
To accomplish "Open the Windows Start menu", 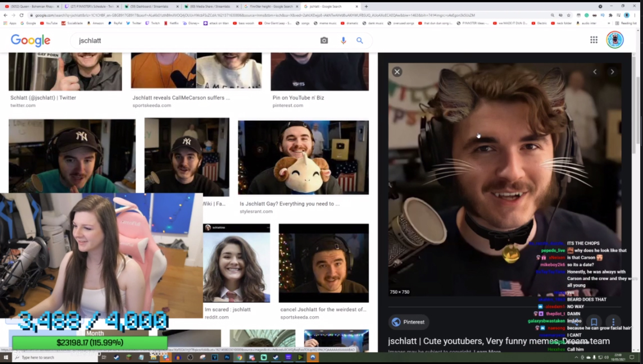I will click(x=6, y=357).
